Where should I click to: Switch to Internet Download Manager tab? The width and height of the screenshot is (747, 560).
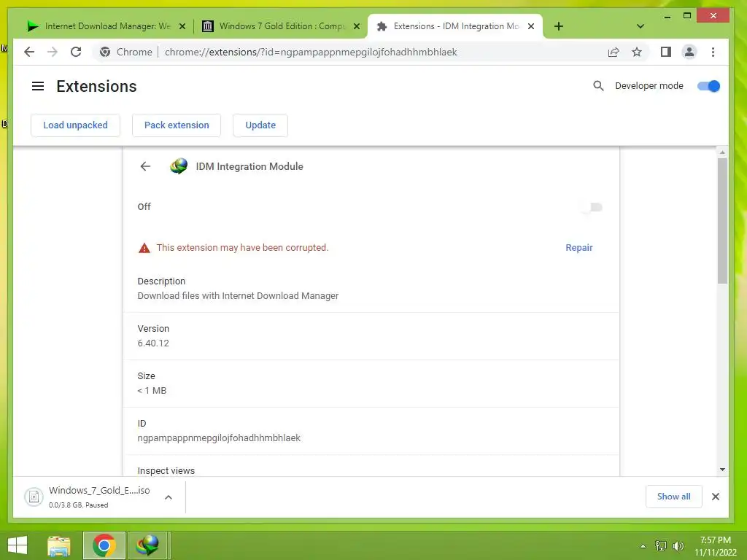(106, 26)
